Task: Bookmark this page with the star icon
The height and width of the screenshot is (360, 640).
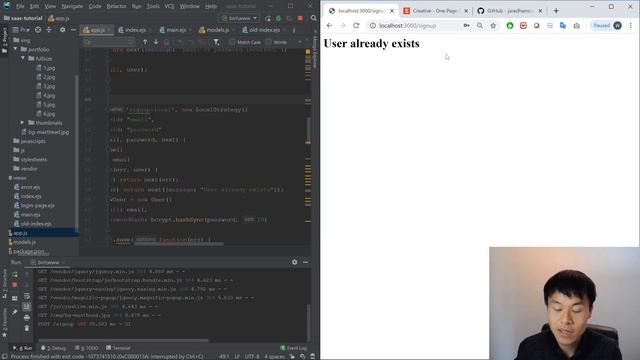Action: point(493,25)
